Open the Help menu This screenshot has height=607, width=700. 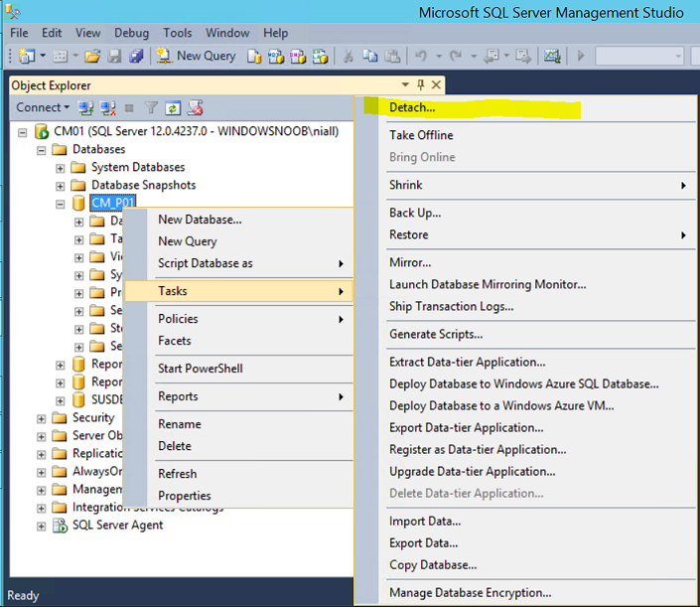click(275, 33)
